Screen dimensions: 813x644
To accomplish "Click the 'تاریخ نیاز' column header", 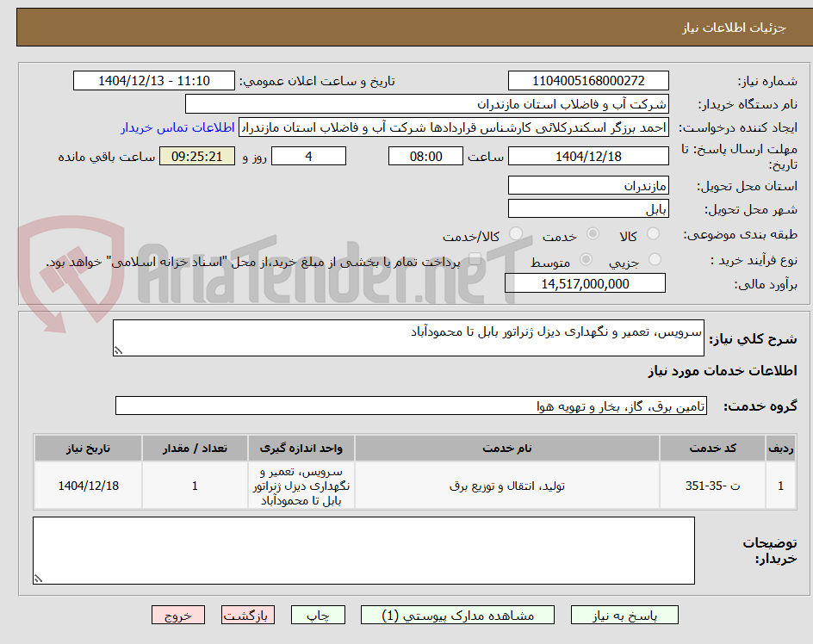I will [x=88, y=449].
